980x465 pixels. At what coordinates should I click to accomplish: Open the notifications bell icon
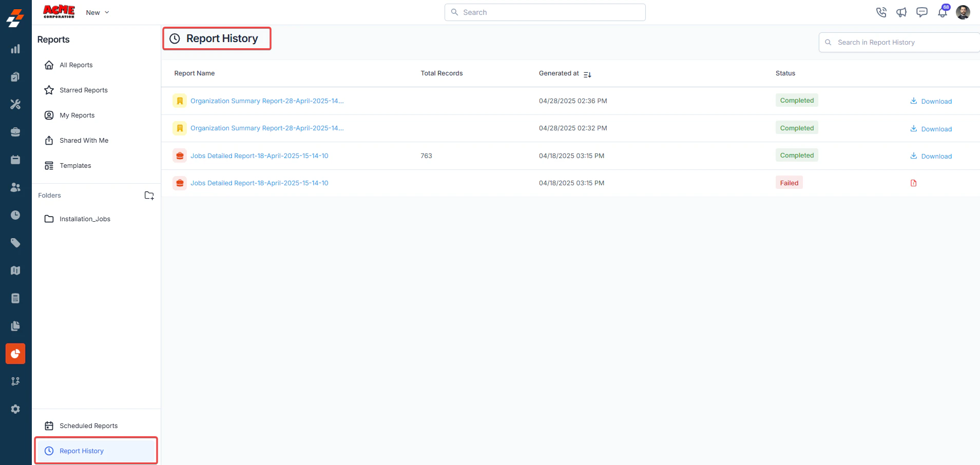pos(943,12)
